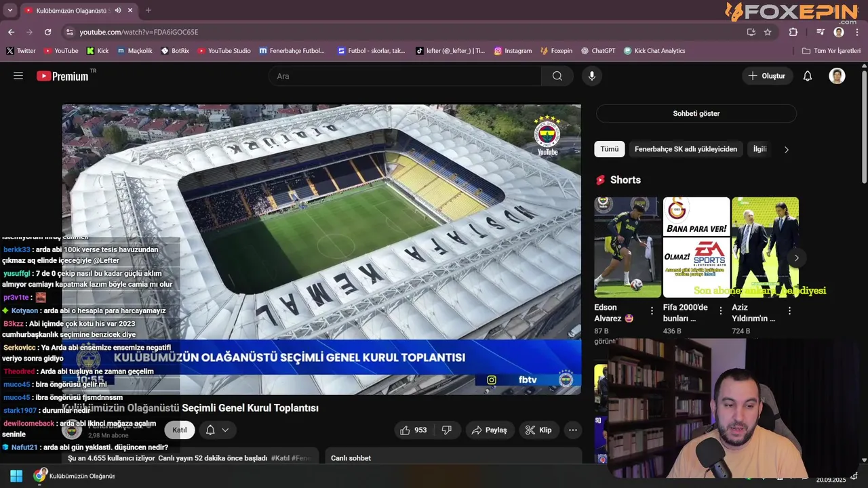Open Maçkolik bookmark

(x=134, y=51)
